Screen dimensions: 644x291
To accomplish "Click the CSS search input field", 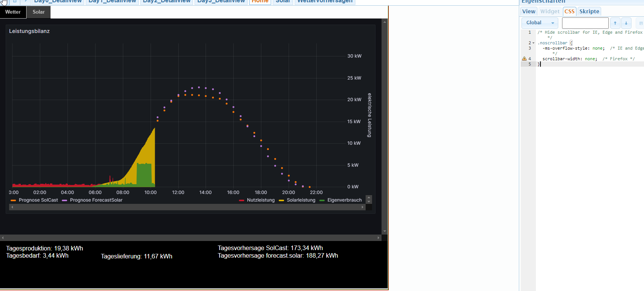I will pyautogui.click(x=585, y=23).
